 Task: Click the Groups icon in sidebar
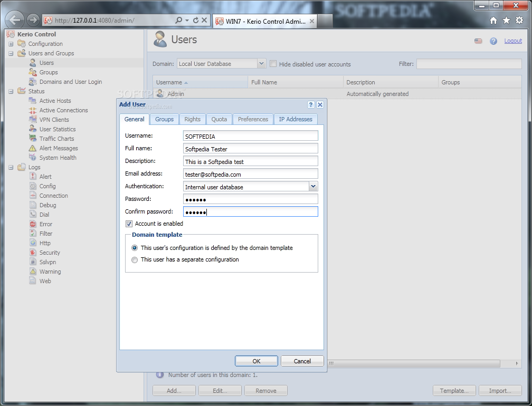coord(33,72)
